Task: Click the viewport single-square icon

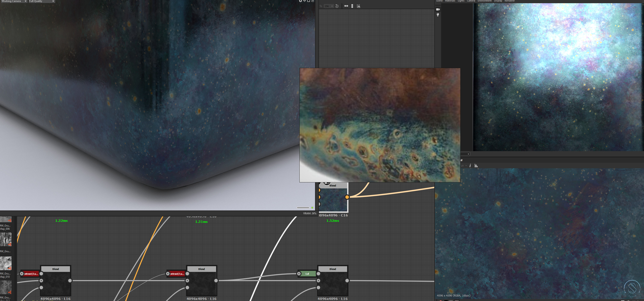Action: tap(308, 1)
